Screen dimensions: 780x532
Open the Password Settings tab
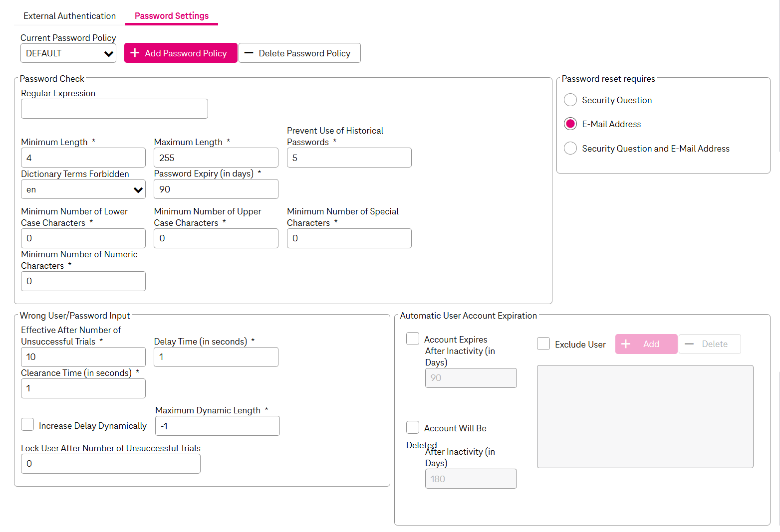(172, 16)
